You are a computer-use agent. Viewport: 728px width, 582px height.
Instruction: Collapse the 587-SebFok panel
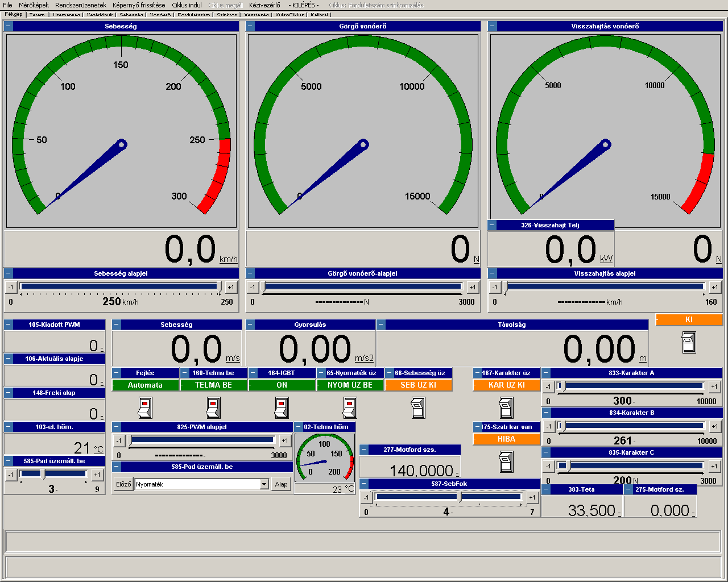click(x=364, y=484)
